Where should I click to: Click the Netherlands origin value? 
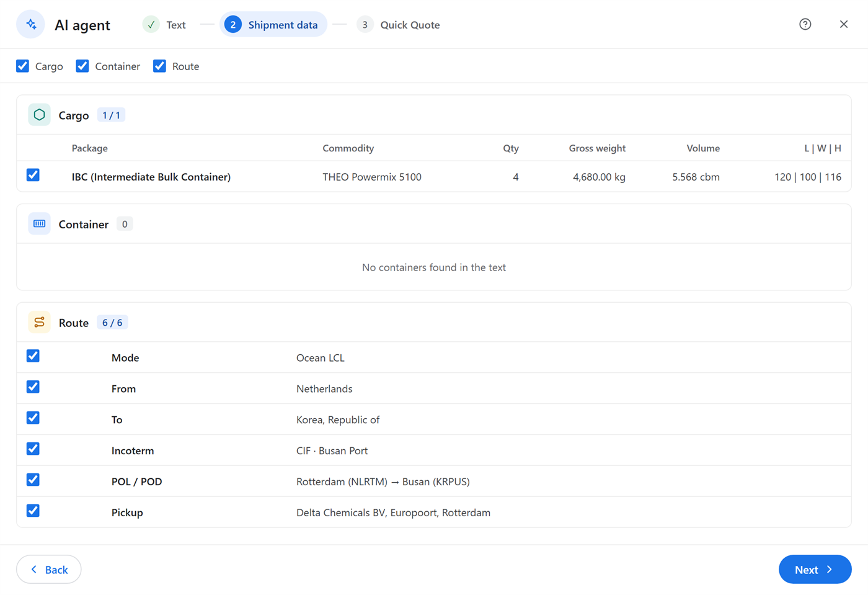pyautogui.click(x=324, y=389)
